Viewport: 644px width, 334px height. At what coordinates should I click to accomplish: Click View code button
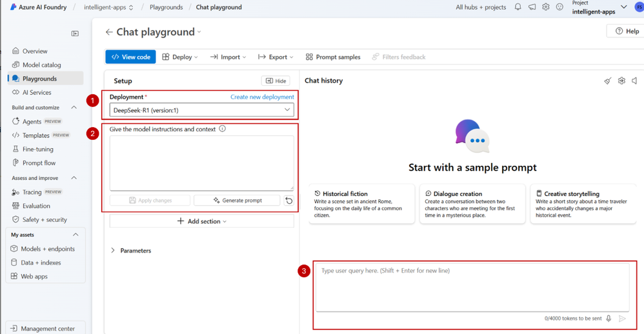pyautogui.click(x=130, y=57)
